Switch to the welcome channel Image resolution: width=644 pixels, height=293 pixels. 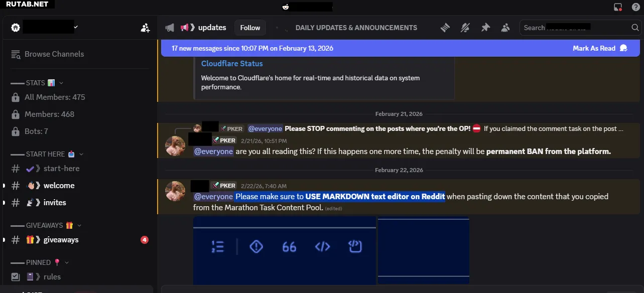point(59,186)
